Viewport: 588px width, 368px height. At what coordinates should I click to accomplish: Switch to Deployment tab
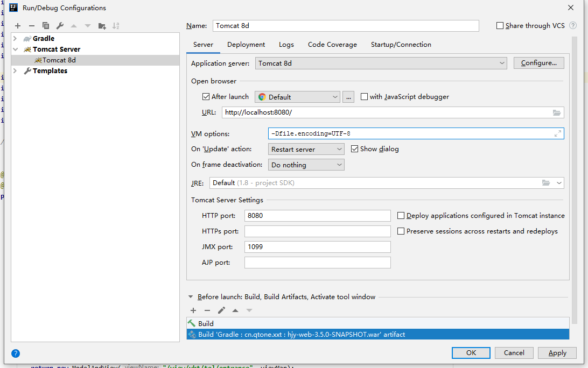(246, 45)
